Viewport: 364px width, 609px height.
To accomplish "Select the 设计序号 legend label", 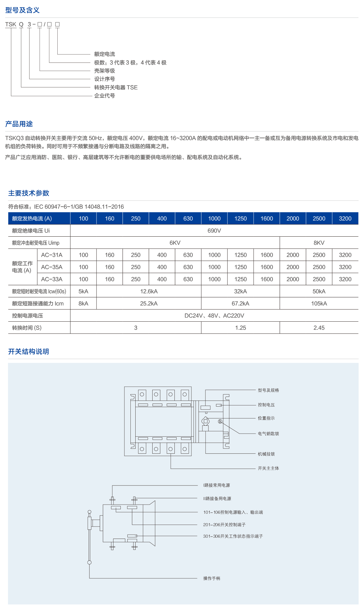I will tap(105, 79).
